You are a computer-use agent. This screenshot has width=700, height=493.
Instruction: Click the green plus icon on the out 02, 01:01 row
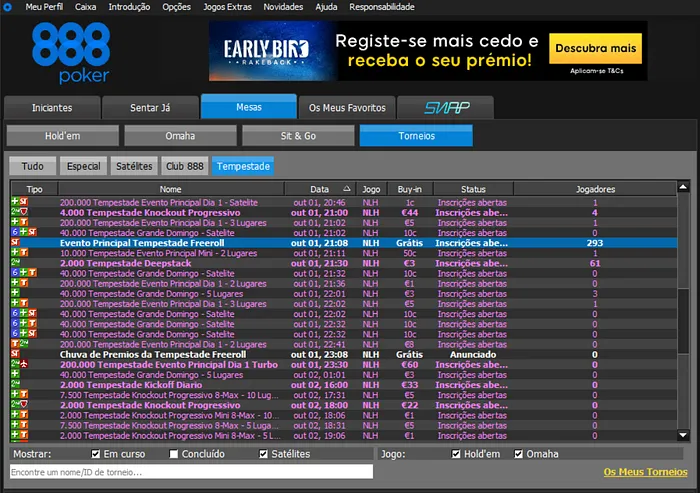tap(15, 374)
